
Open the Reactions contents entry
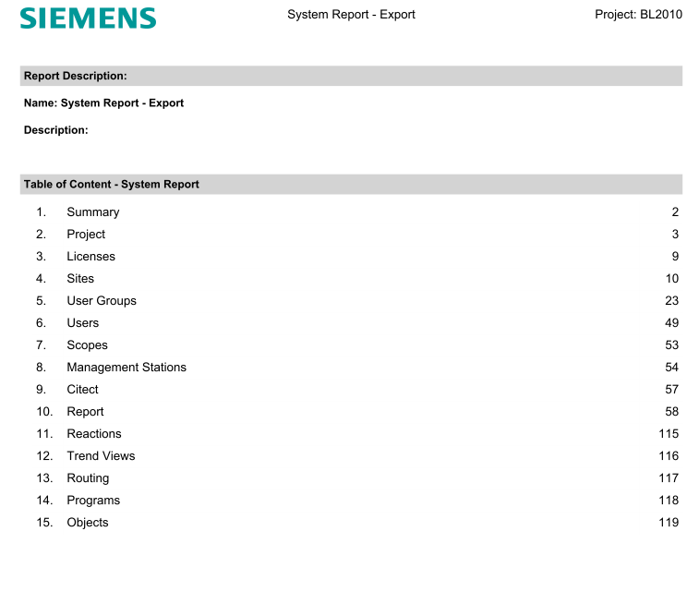click(94, 434)
